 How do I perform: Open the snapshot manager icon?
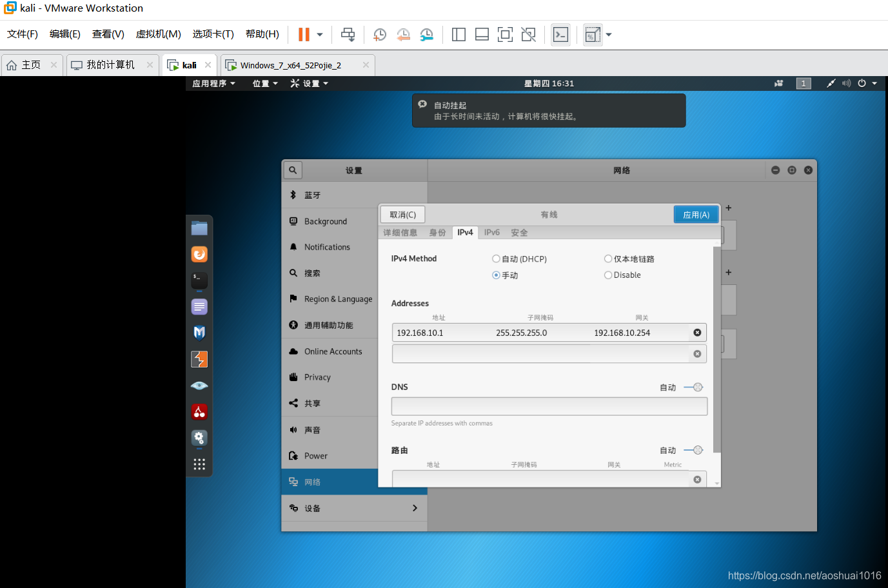pos(426,35)
